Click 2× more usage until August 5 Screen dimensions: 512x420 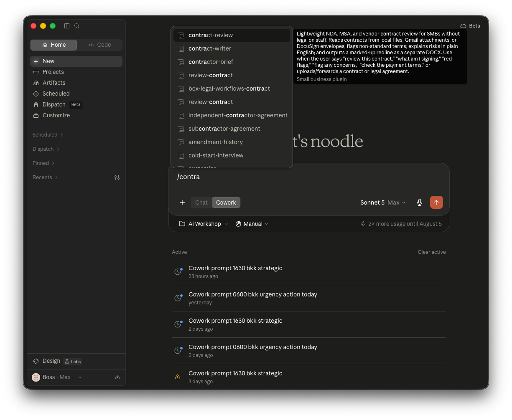(401, 224)
